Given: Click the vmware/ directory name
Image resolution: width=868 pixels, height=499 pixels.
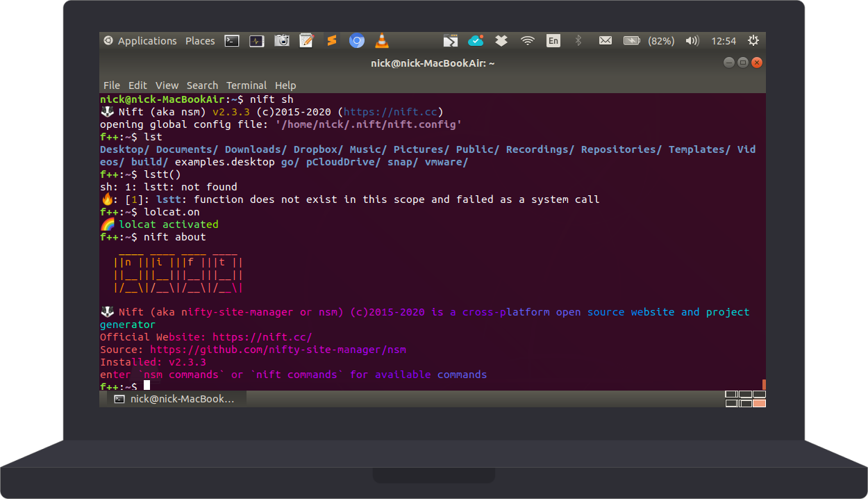Looking at the screenshot, I should tap(446, 162).
